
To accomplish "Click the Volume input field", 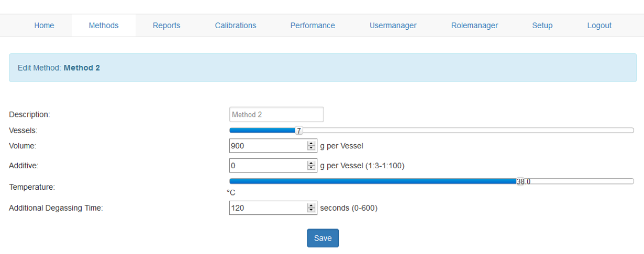I will pos(268,146).
